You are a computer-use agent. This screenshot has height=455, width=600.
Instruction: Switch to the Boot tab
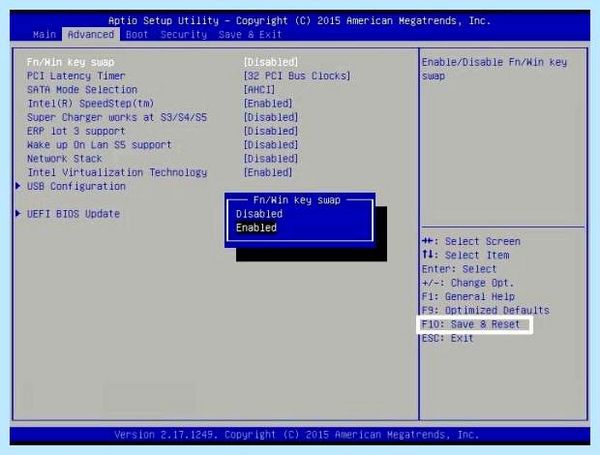[137, 34]
